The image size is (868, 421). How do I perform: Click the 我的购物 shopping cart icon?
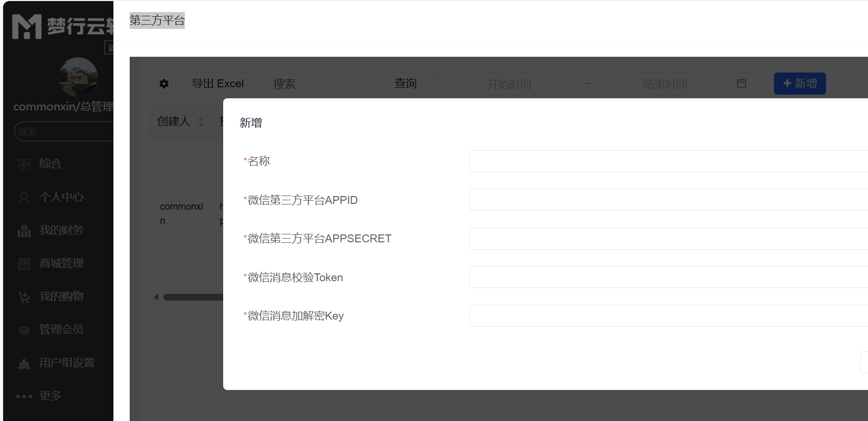24,297
